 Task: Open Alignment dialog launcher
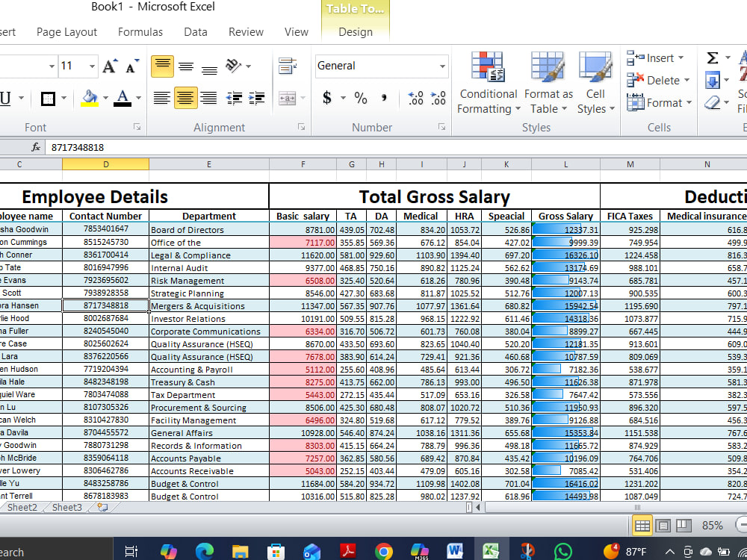pos(301,127)
